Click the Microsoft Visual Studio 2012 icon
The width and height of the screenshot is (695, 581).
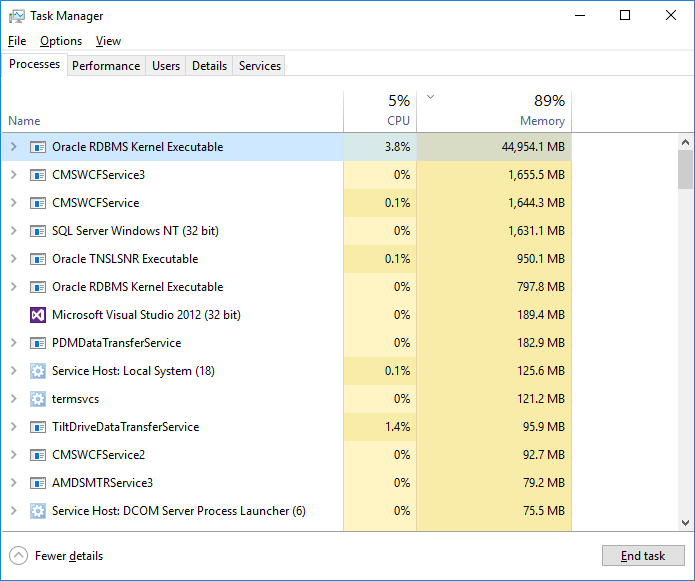click(38, 315)
